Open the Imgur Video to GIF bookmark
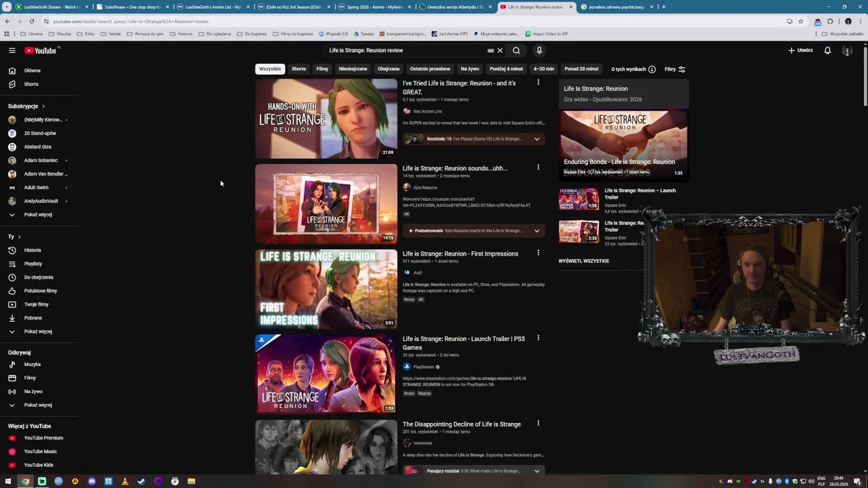 (546, 33)
